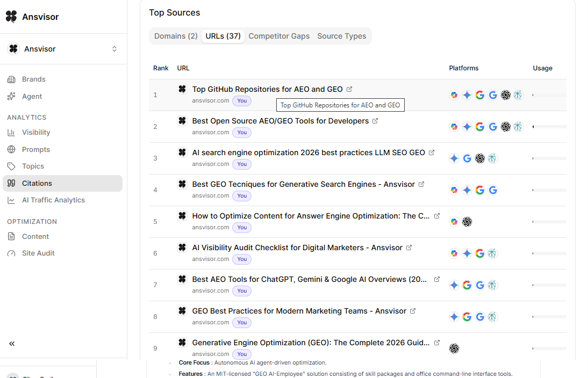Click the ChatGPT icon in rank 2 row

506,127
